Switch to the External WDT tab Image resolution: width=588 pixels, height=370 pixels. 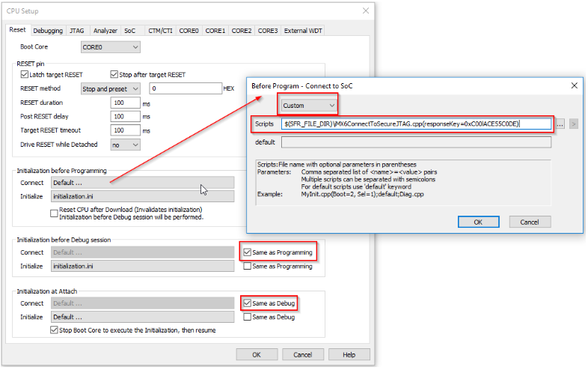pos(303,31)
